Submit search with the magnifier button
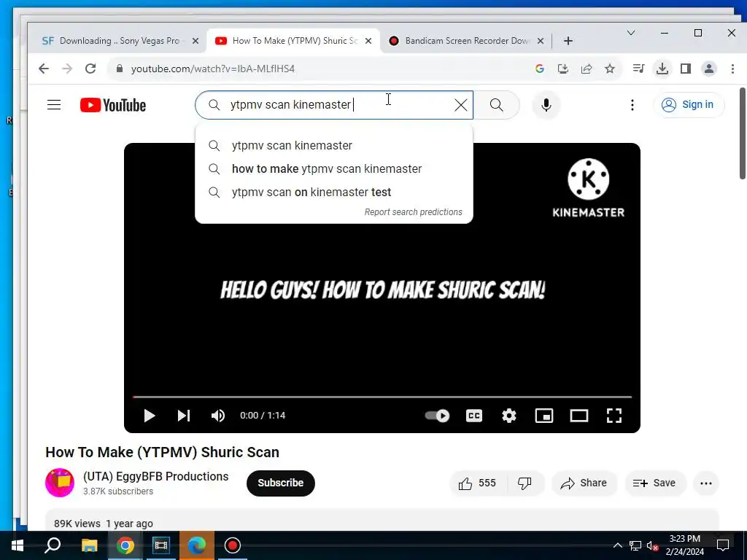 click(496, 105)
